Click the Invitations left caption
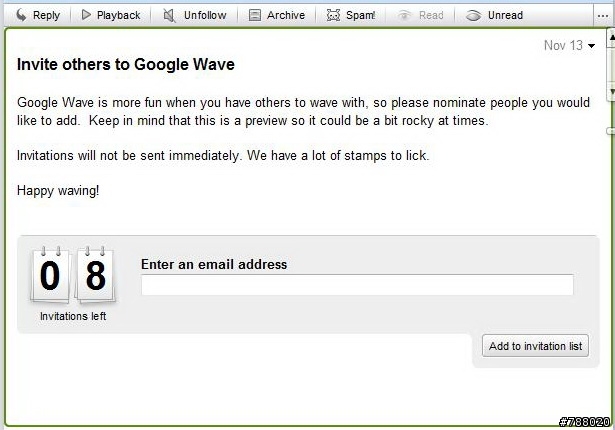Image resolution: width=615 pixels, height=430 pixels. (x=73, y=316)
